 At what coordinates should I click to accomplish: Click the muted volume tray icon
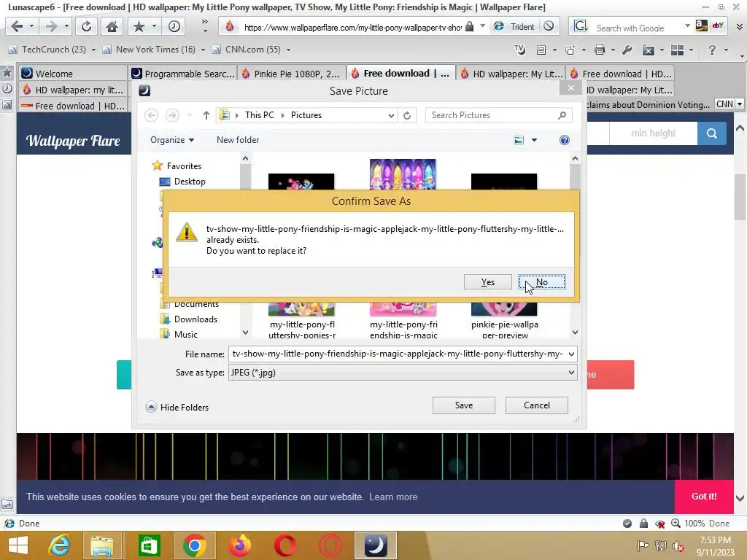pyautogui.click(x=678, y=545)
